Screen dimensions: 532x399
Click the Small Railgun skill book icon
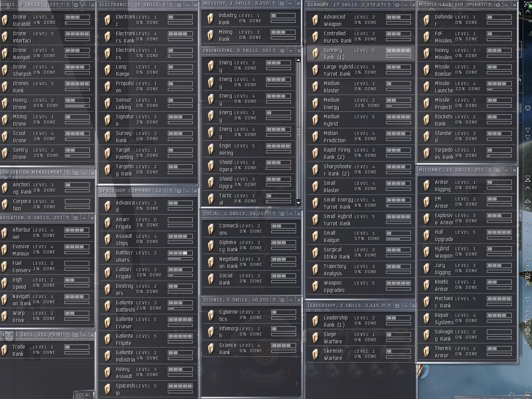[315, 236]
